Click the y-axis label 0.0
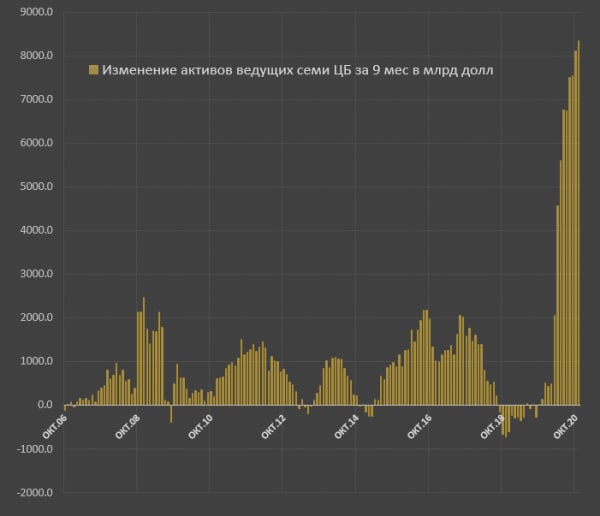Viewport: 600px width, 516px height. (x=45, y=405)
